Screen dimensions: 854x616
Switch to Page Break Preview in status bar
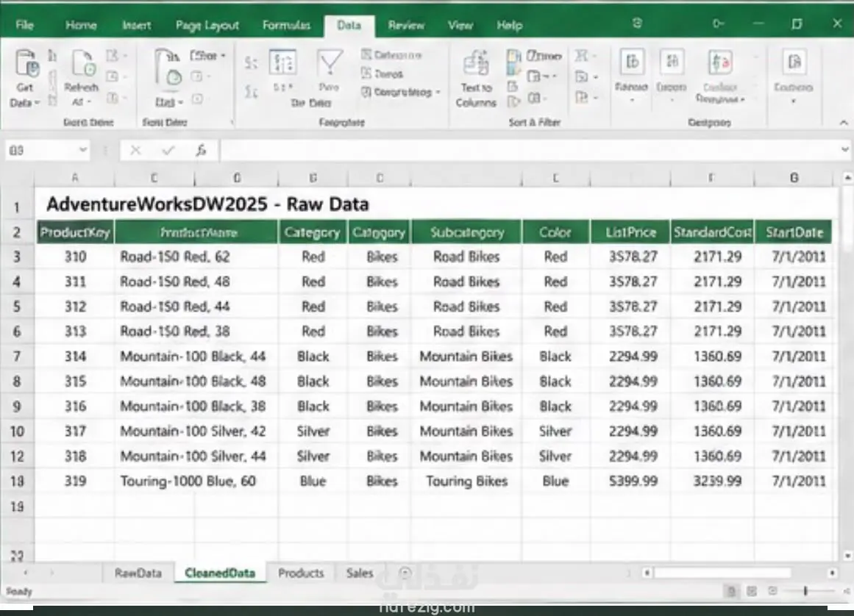(772, 591)
